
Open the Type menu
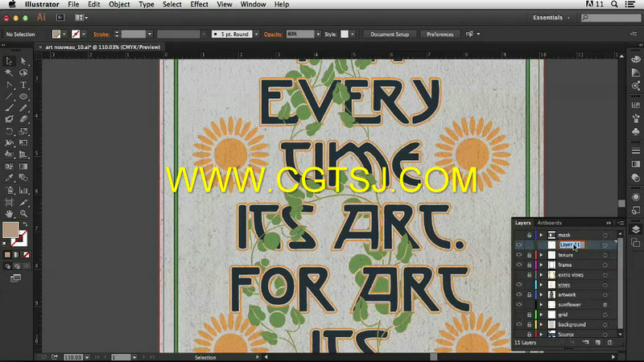click(x=147, y=4)
